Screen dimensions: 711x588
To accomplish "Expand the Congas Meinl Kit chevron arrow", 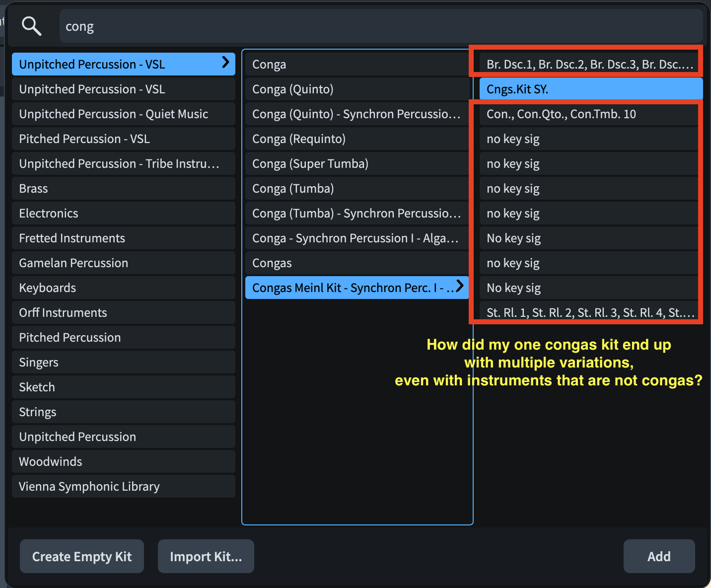I will 460,286.
